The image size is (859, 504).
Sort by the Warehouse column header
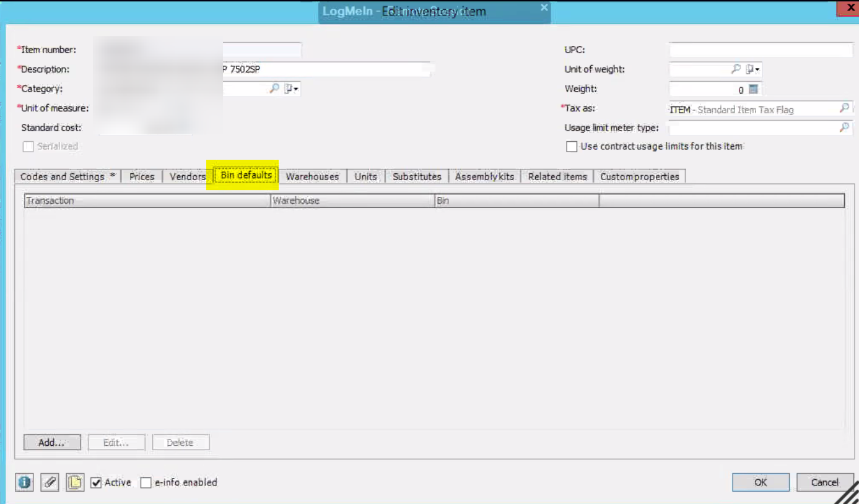pos(353,201)
